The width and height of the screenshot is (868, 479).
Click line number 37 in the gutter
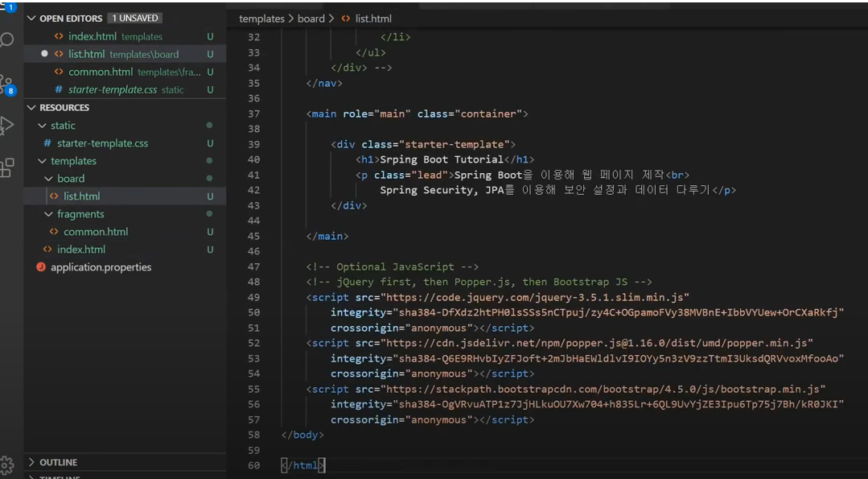click(253, 114)
